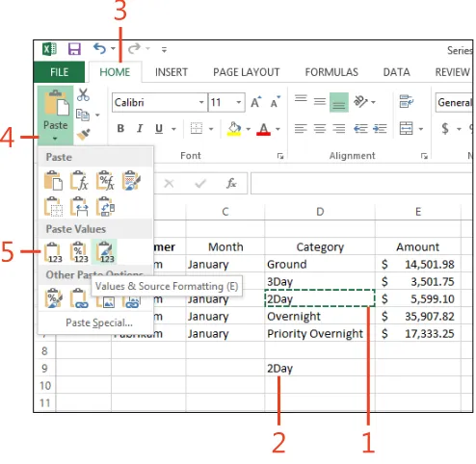Switch to the REVIEW tab
476x464 pixels.
[x=452, y=72]
